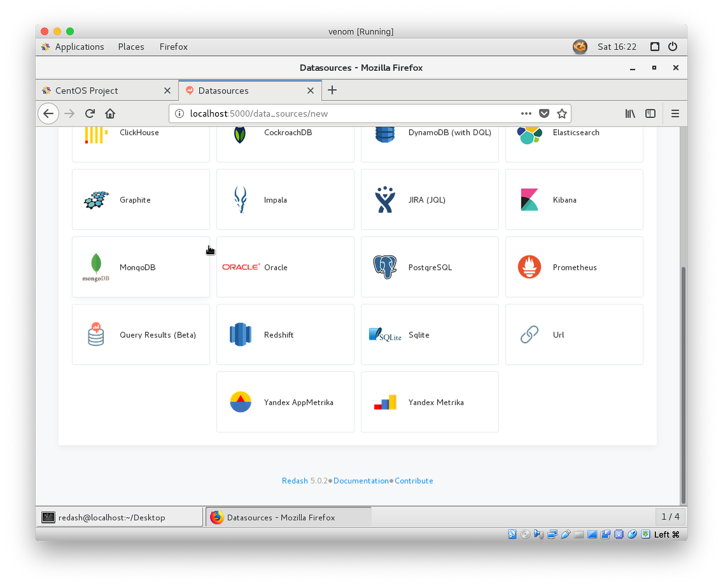Toggle the Firefox sidebar view
The height and width of the screenshot is (588, 723).
(651, 114)
